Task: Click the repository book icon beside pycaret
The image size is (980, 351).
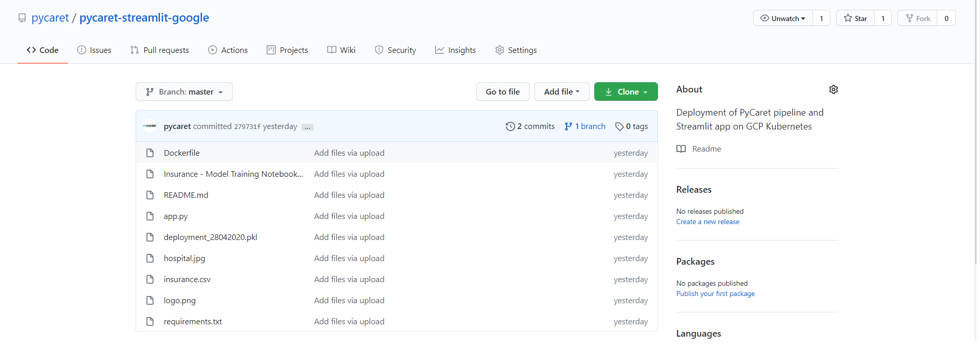Action: point(22,18)
